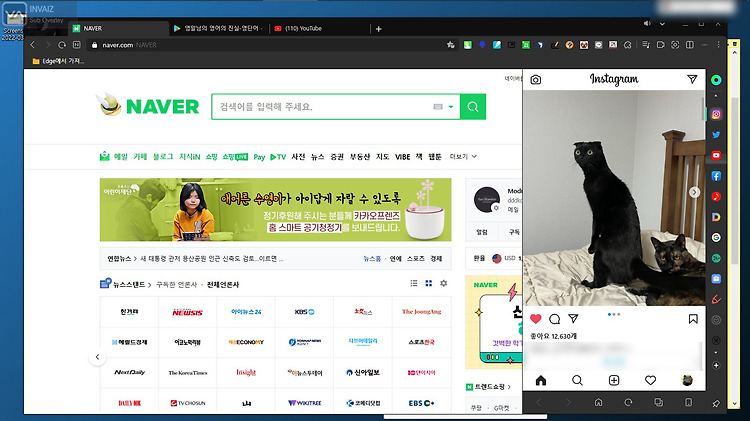
Task: Open newsstand settings gear
Action: 443,283
